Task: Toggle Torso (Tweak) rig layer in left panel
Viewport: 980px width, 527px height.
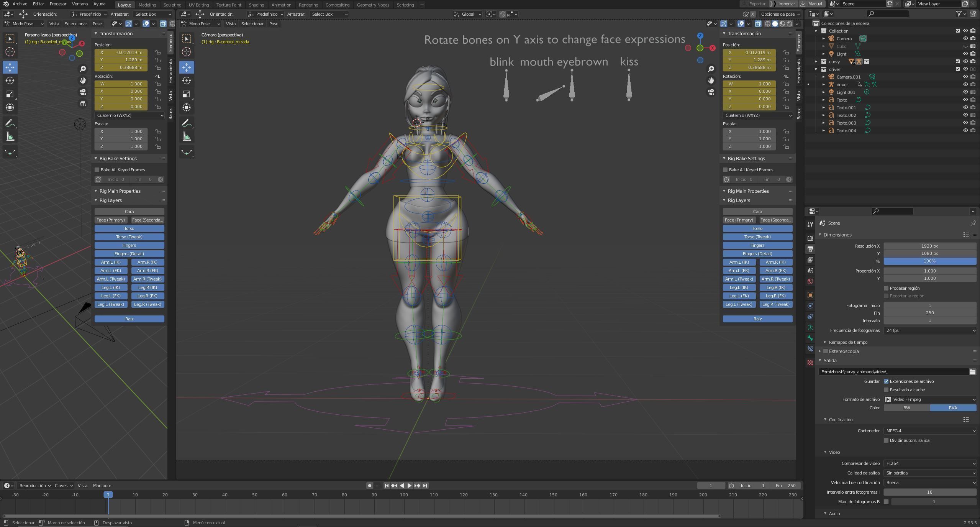Action: coord(129,237)
